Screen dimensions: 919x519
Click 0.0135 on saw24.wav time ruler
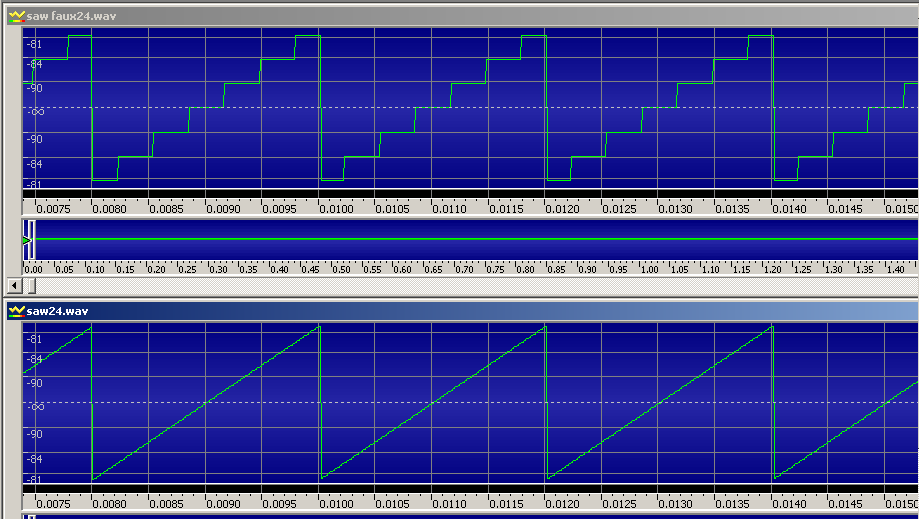tap(733, 504)
